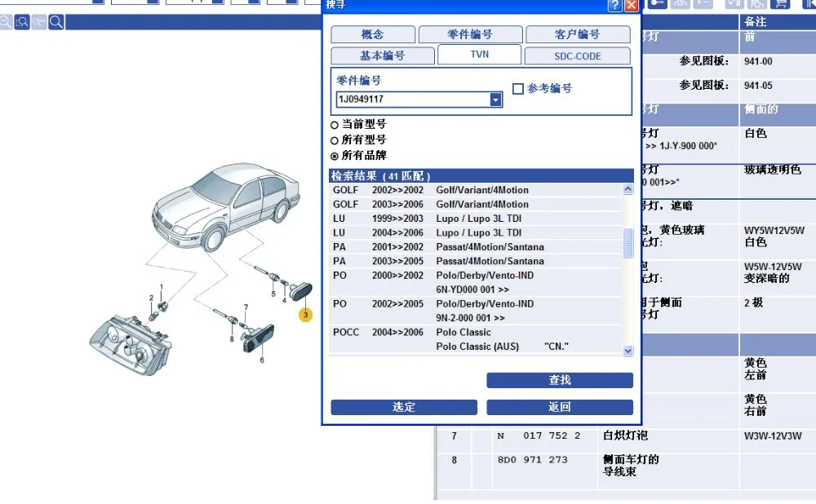The image size is (816, 504).
Task: Click results list scroll-up arrow
Action: click(x=628, y=189)
